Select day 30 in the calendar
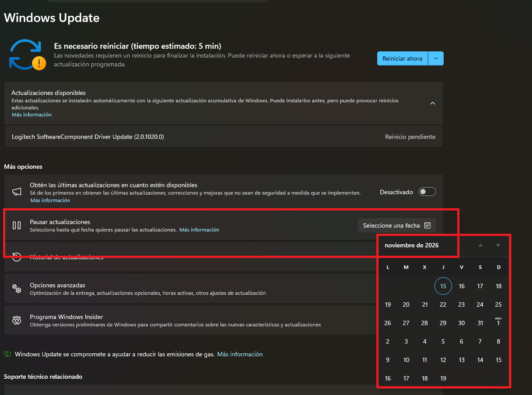 pyautogui.click(x=462, y=323)
